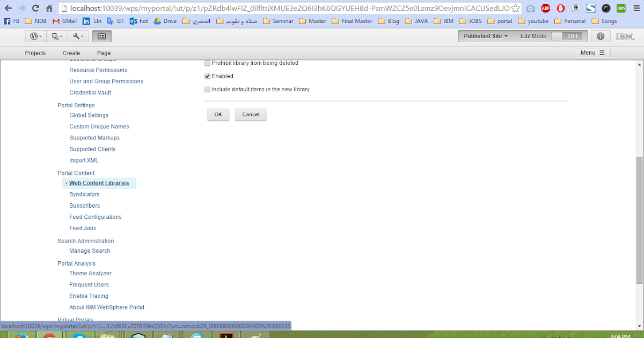Uncheck the Enabled checkbox
This screenshot has width=644, height=338.
tap(207, 76)
